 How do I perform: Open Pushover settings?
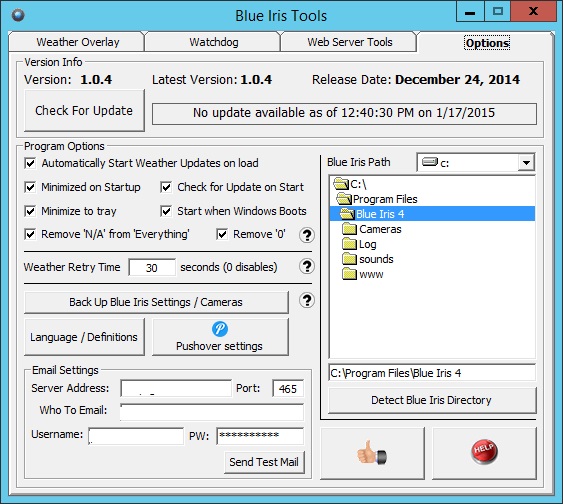[220, 337]
